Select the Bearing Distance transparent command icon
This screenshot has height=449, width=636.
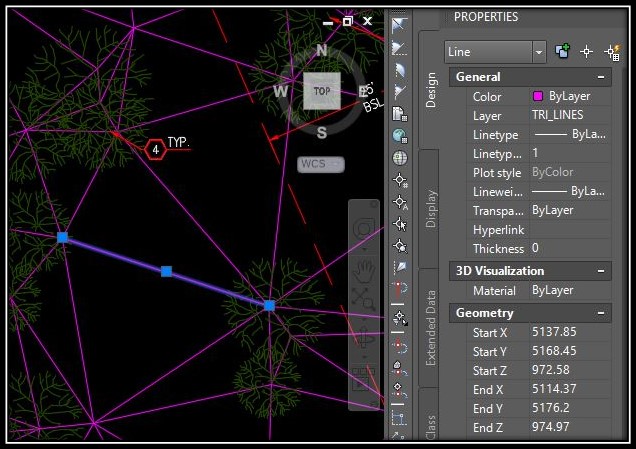tap(400, 48)
